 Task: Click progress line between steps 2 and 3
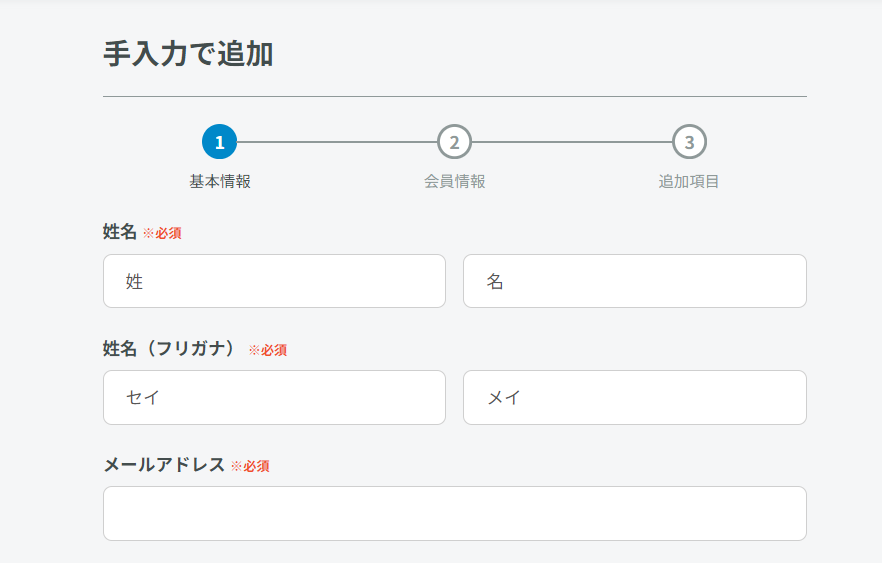572,142
